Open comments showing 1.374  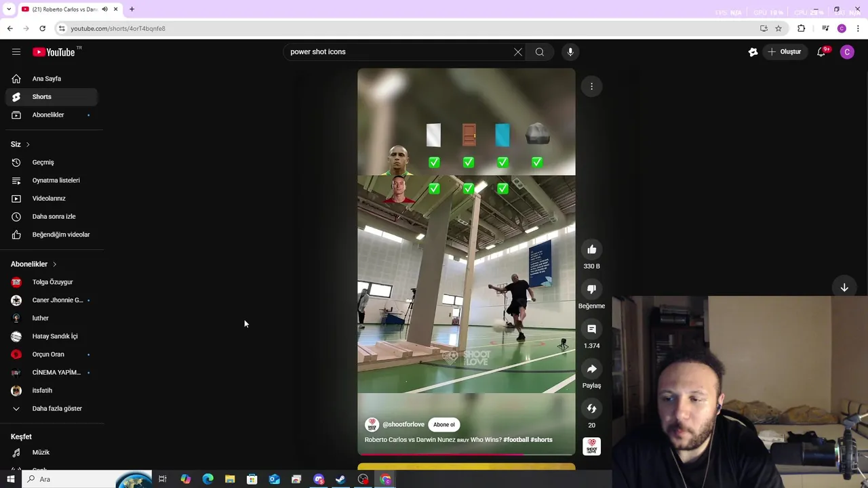(591, 329)
